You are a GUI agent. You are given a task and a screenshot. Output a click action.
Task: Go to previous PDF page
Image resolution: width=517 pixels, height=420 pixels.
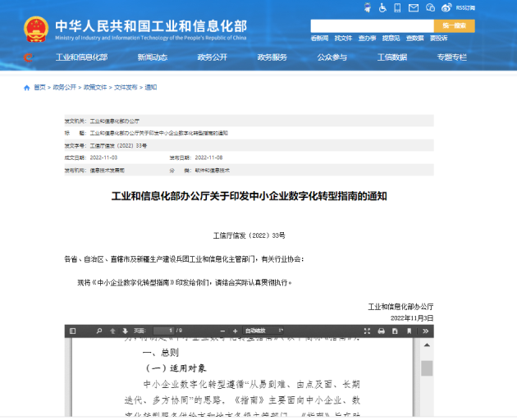point(112,331)
